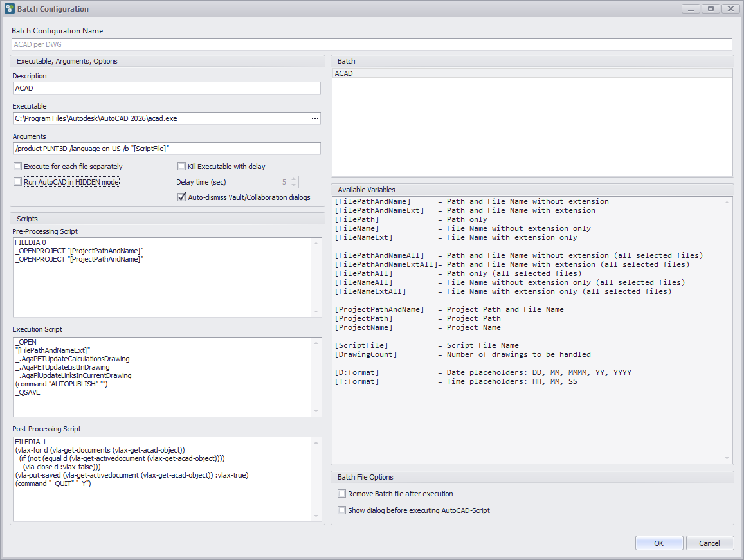The height and width of the screenshot is (560, 744).
Task: Click inside the Execution Script text area
Action: tap(162, 377)
